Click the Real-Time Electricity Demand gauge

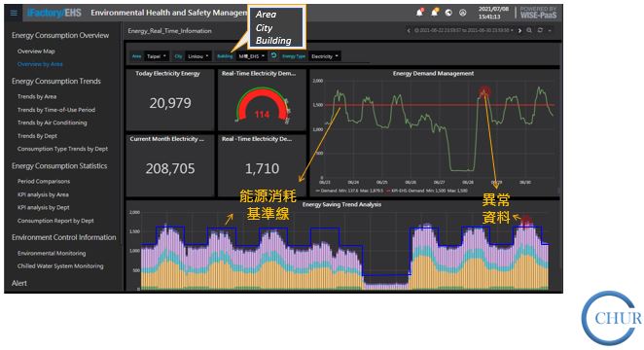262,105
